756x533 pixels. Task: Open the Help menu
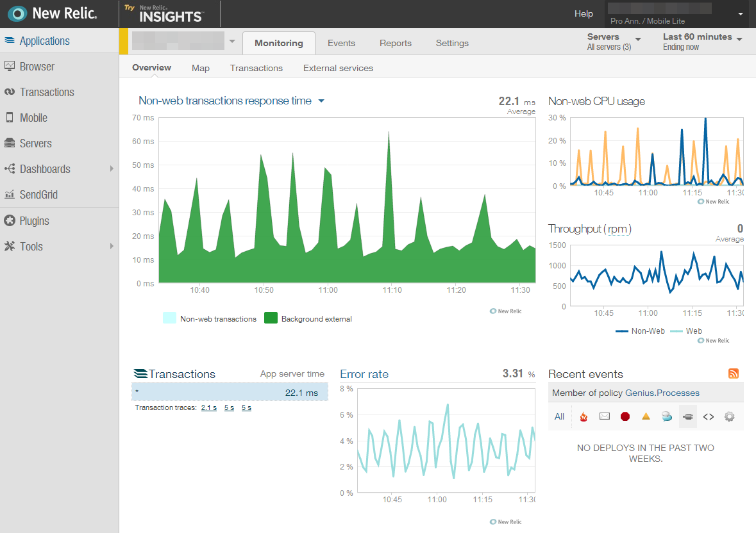click(584, 13)
